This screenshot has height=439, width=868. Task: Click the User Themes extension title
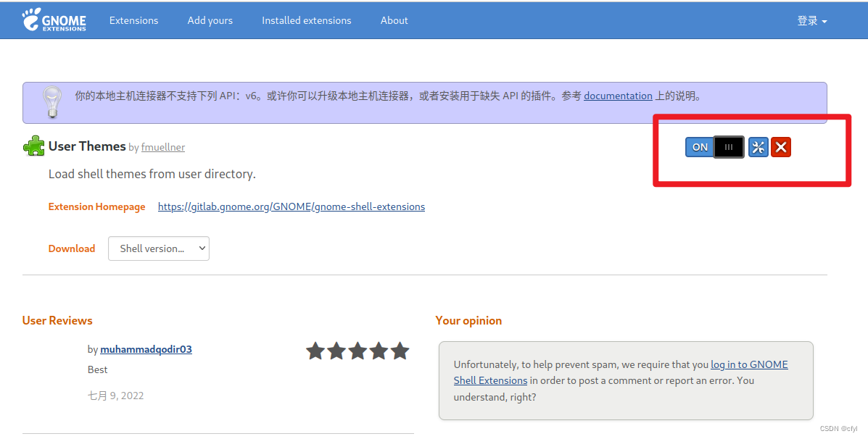pos(87,146)
